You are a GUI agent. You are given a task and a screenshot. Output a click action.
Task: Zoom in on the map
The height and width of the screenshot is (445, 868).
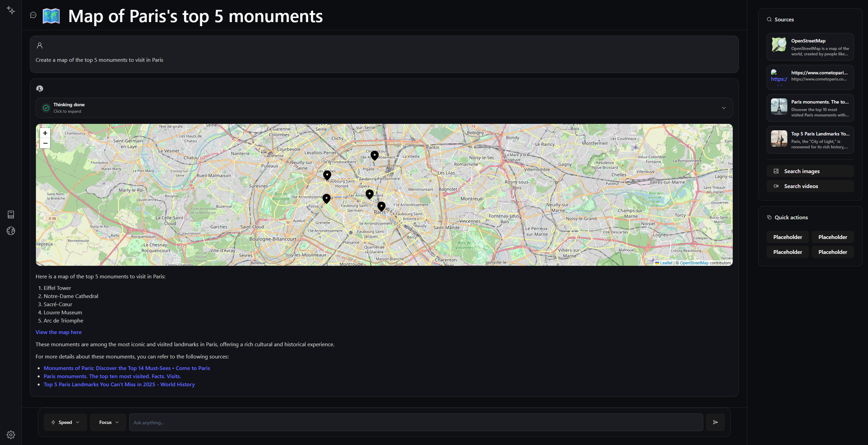point(45,133)
